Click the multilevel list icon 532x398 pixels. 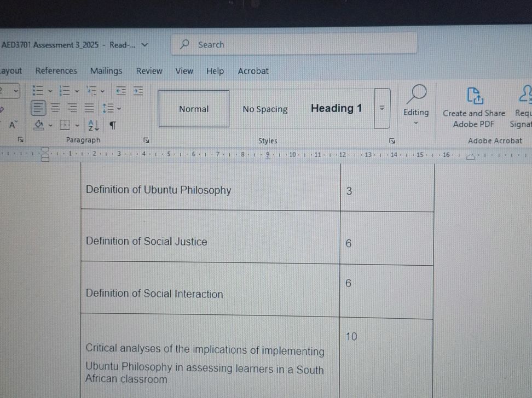[91, 91]
